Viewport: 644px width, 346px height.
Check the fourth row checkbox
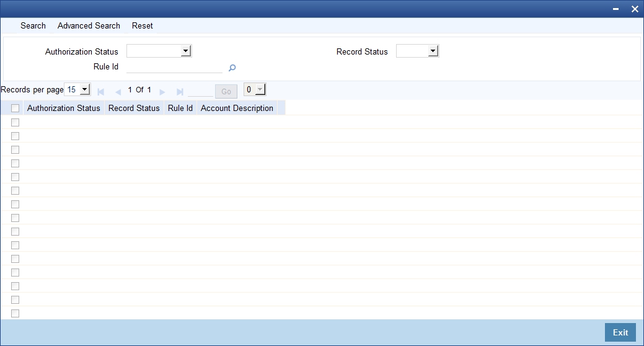pos(15,163)
